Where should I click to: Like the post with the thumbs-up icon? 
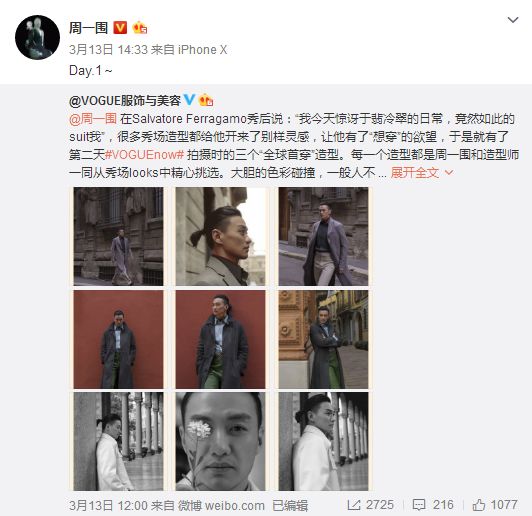[x=479, y=505]
